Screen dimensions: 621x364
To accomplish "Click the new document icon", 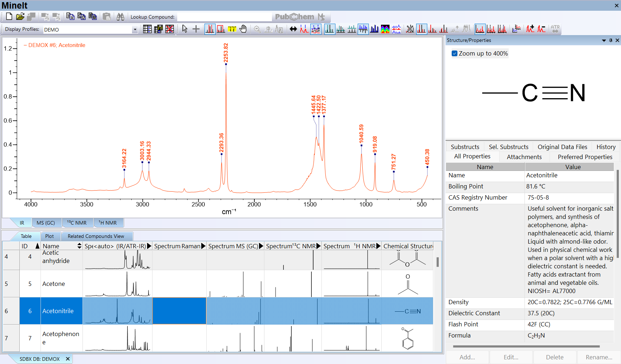I will (x=9, y=16).
